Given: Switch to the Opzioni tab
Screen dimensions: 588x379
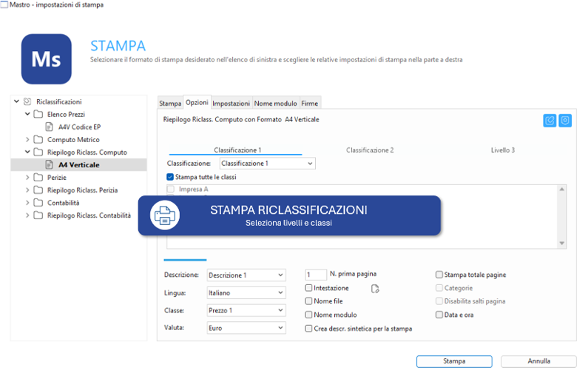Looking at the screenshot, I should pos(197,102).
